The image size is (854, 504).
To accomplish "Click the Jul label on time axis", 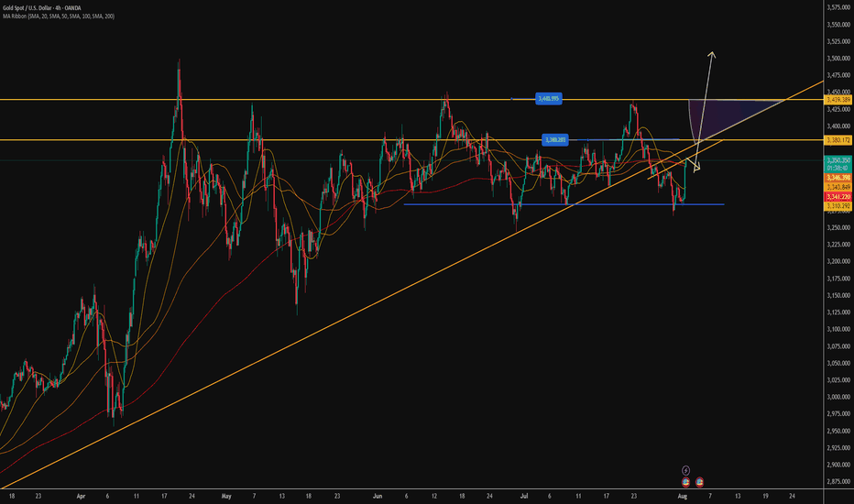I will (x=524, y=497).
